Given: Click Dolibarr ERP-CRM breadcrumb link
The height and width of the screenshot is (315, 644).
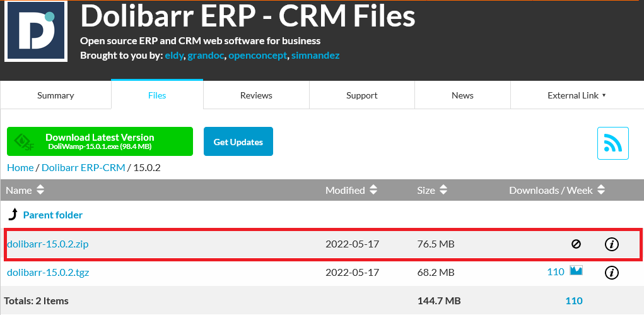Looking at the screenshot, I should 83,168.
